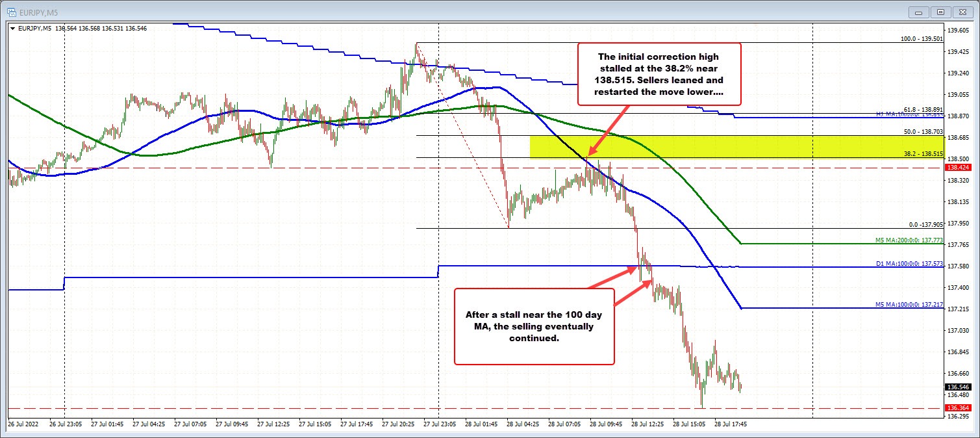The image size is (980, 438).
Task: Click 138.685 on the price axis
Action: click(959, 137)
